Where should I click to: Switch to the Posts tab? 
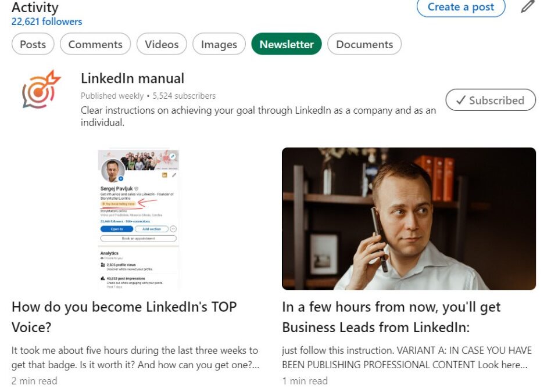33,44
